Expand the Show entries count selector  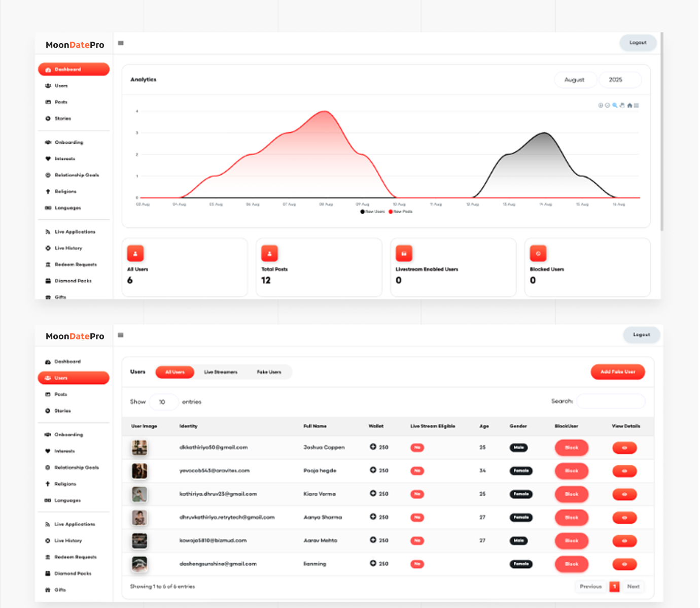pyautogui.click(x=163, y=402)
